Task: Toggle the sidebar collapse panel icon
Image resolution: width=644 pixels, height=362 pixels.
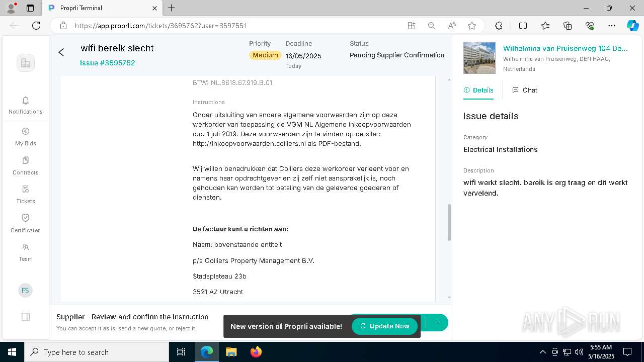Action: [26, 317]
